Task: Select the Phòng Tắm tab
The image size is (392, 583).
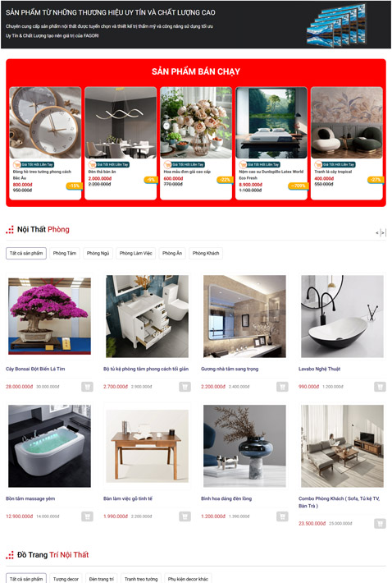Action: pyautogui.click(x=65, y=253)
